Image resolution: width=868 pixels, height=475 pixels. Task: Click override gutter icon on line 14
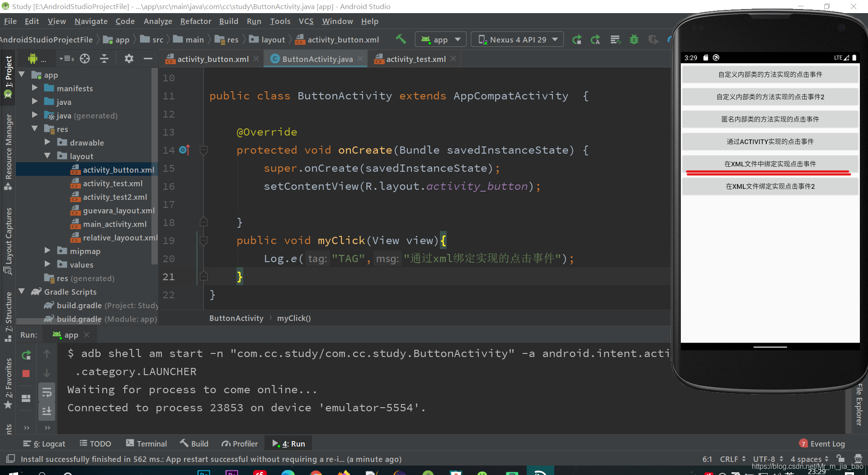coord(184,150)
